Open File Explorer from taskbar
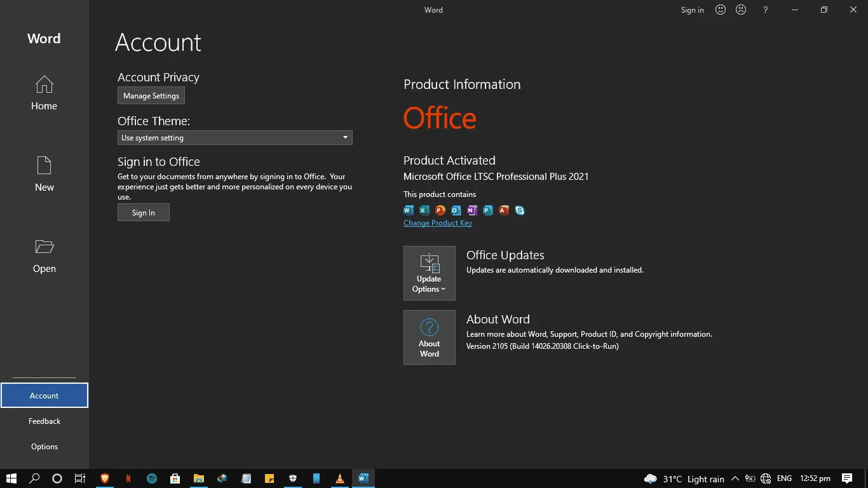The height and width of the screenshot is (488, 868). point(199,478)
